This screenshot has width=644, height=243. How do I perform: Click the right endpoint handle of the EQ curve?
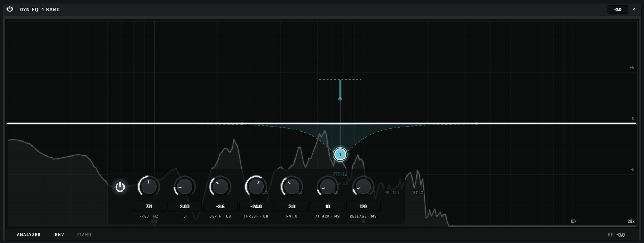click(x=477, y=124)
